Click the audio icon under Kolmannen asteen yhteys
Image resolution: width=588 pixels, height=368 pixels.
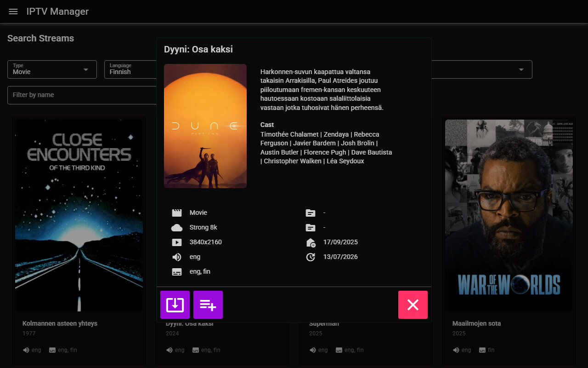click(x=26, y=350)
